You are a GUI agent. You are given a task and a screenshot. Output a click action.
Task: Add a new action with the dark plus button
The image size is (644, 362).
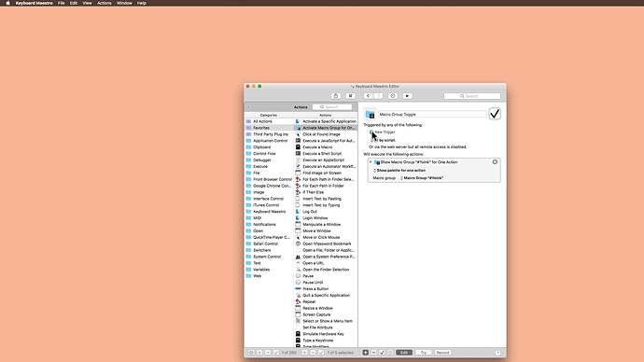pos(365,353)
